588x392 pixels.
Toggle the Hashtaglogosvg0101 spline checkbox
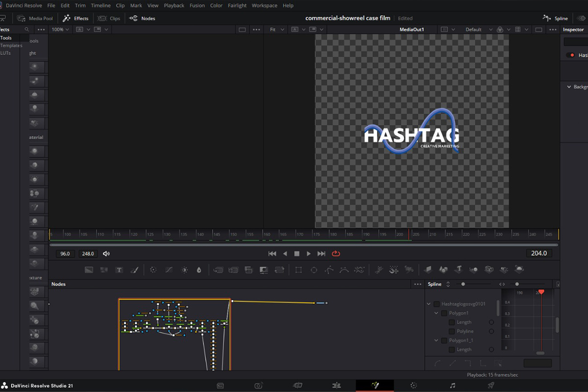tap(437, 304)
